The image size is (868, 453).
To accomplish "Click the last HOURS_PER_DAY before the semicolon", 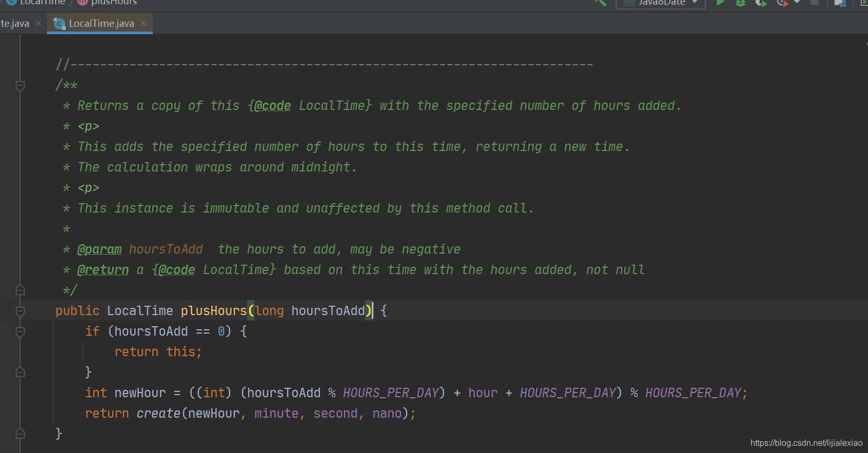I will pos(693,393).
